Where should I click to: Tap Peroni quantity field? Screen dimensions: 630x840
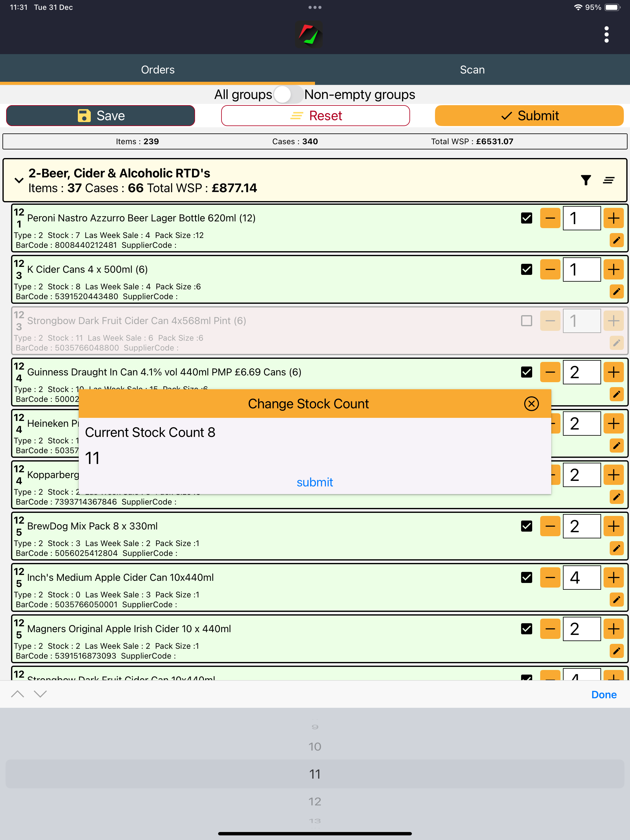click(581, 218)
